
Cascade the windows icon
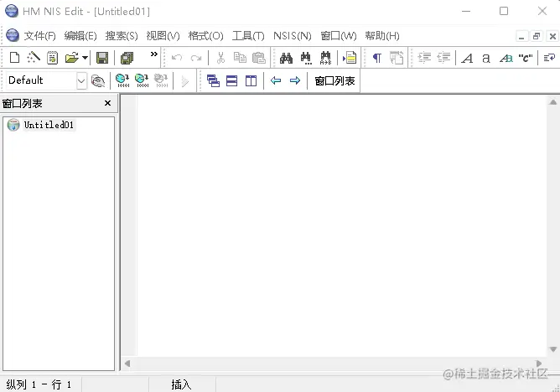point(213,81)
